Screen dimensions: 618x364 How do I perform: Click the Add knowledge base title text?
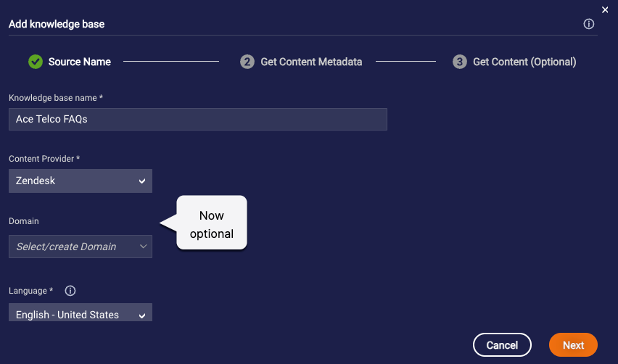click(x=57, y=24)
